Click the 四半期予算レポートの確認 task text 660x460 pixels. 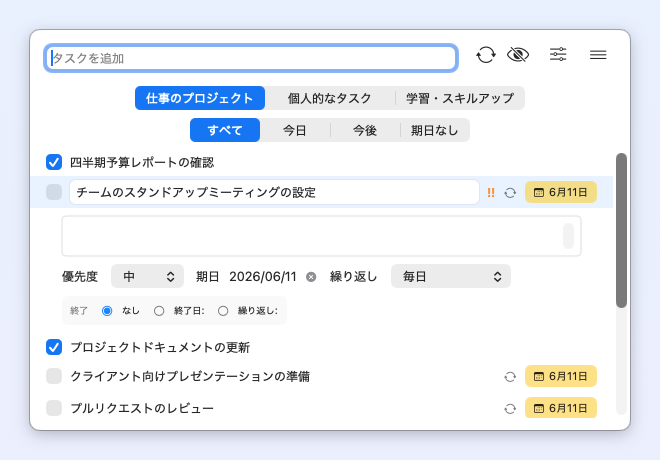142,162
